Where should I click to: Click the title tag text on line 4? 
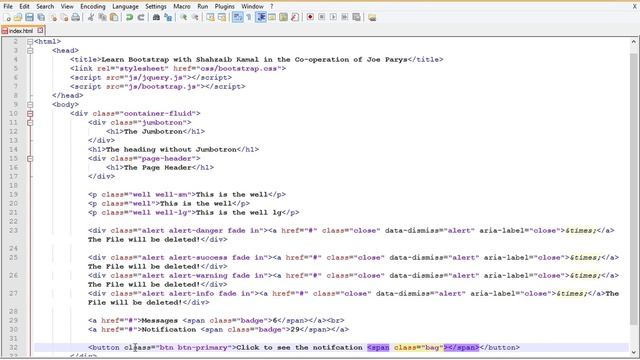point(256,60)
